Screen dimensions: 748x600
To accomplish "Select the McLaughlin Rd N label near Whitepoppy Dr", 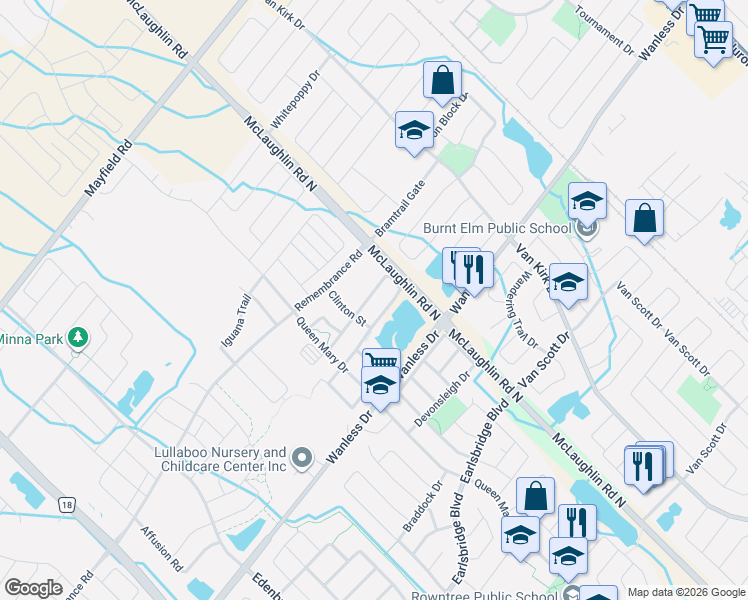I will [x=280, y=153].
